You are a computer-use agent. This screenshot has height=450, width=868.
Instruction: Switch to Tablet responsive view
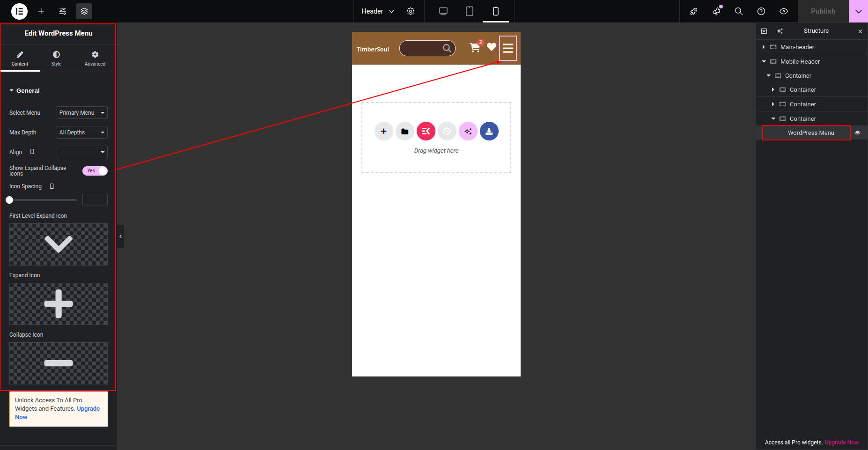click(469, 11)
